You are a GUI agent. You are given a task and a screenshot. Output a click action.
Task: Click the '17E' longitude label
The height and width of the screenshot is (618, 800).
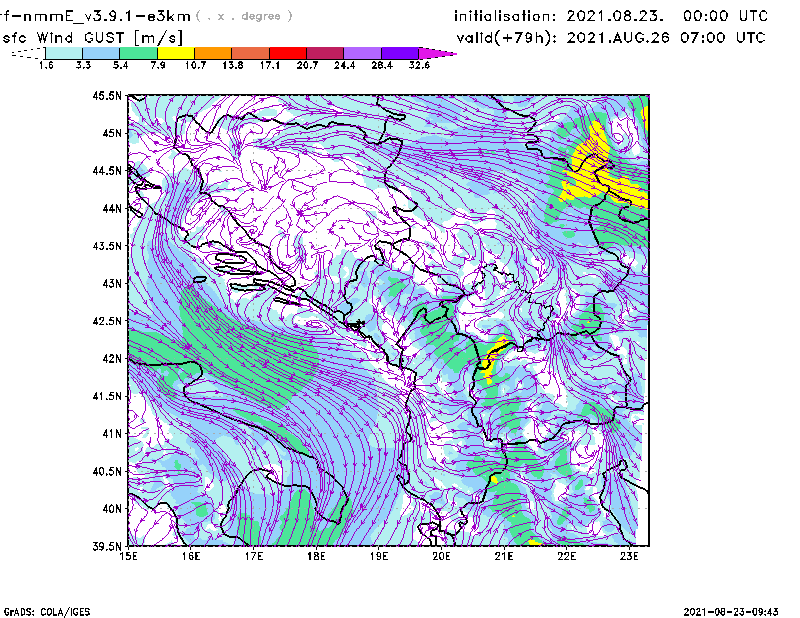254,556
